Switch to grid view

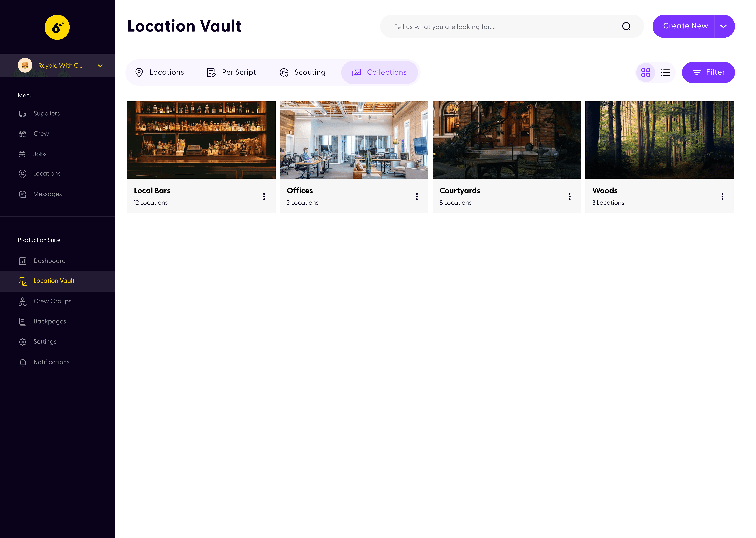pyautogui.click(x=645, y=73)
